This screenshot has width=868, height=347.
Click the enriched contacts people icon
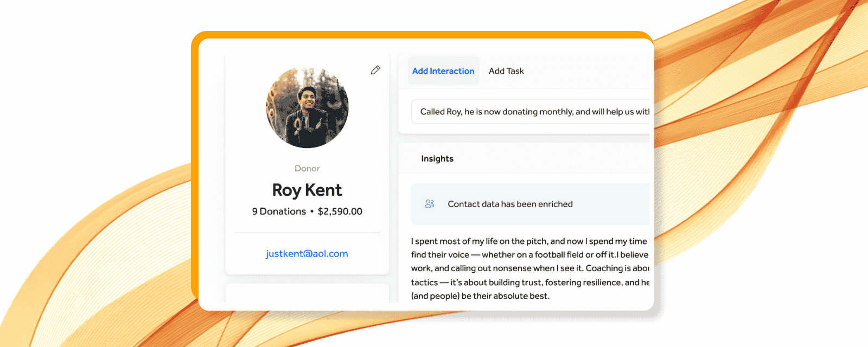(430, 204)
